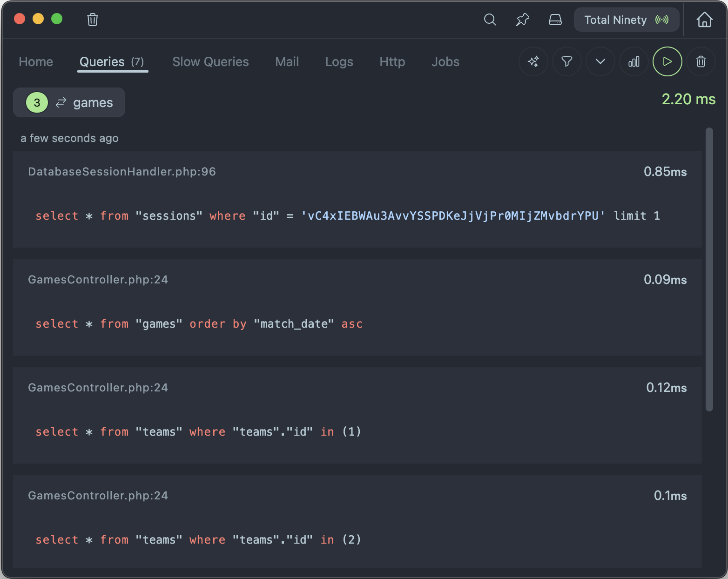Open GamesController.php:24 source reference
Viewport: 728px width, 579px height.
click(x=98, y=279)
